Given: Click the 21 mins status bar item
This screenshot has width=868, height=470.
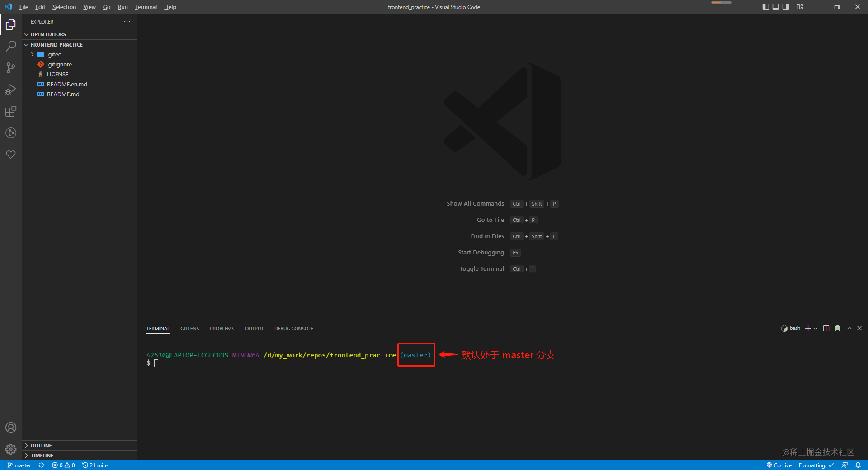Looking at the screenshot, I should coord(95,465).
